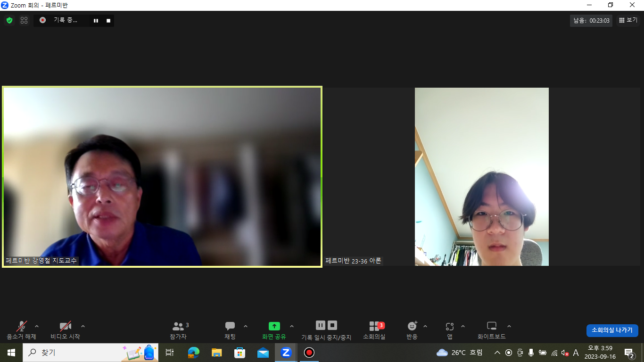Click the Zoom icon on the taskbar

[x=286, y=353]
